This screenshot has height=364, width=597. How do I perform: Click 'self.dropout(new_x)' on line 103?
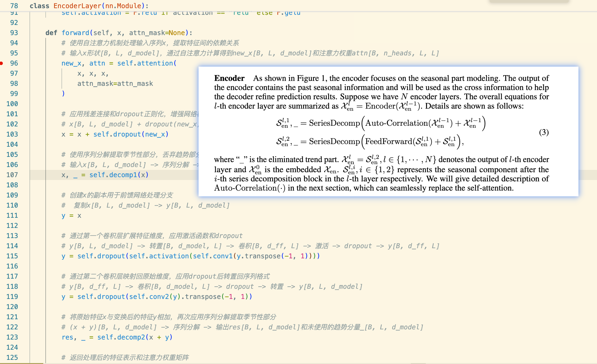click(131, 134)
